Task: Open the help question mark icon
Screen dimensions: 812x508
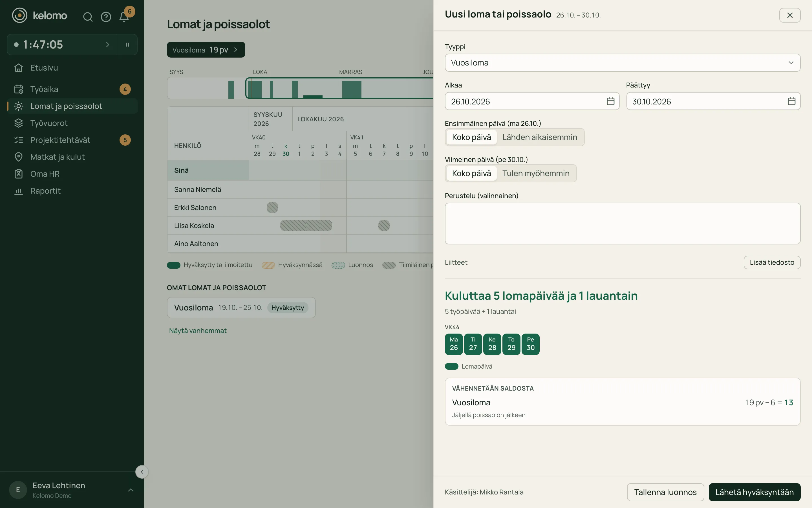Action: 106,17
